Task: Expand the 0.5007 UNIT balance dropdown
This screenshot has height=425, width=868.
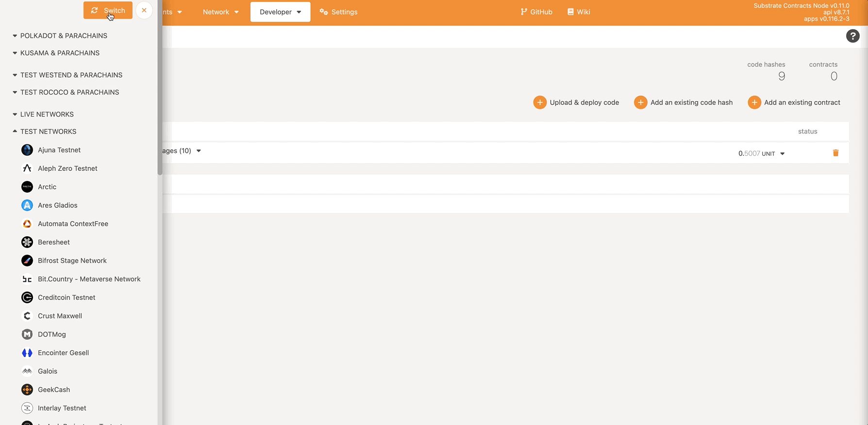Action: [761, 153]
